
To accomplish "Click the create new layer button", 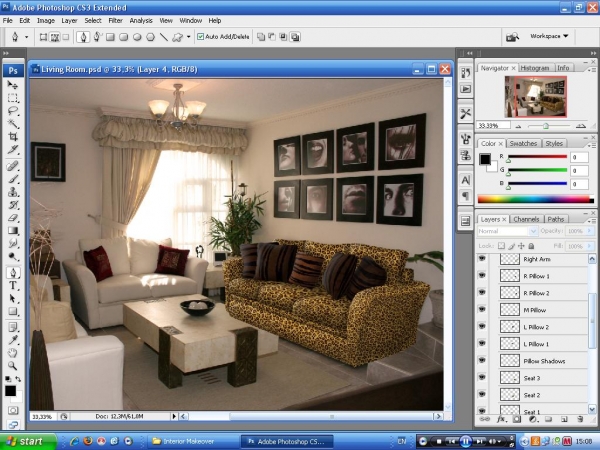I will [564, 419].
